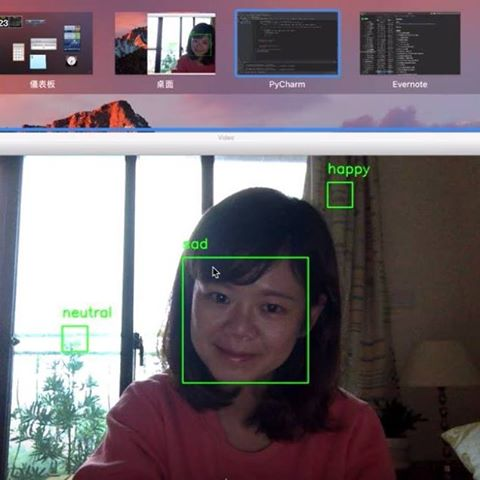The height and width of the screenshot is (480, 480).
Task: Click the 桌面 label text
Action: coord(165,84)
